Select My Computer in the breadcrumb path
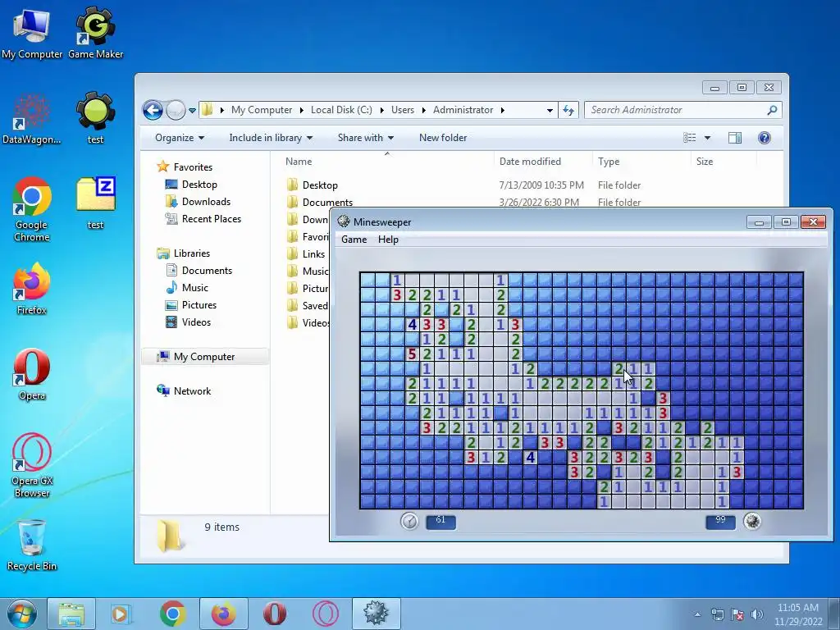 pyautogui.click(x=262, y=110)
